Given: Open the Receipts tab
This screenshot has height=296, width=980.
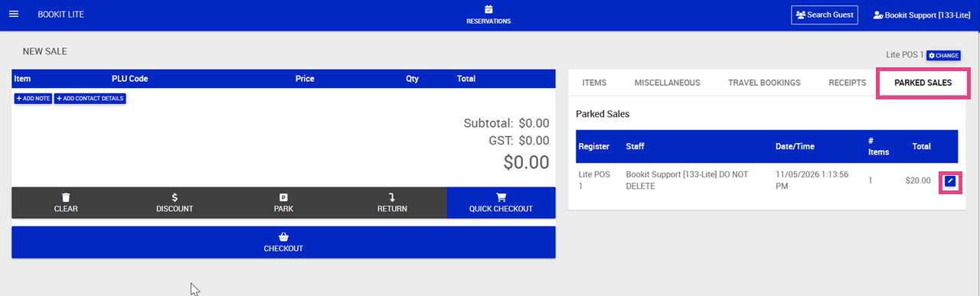Looking at the screenshot, I should 848,83.
